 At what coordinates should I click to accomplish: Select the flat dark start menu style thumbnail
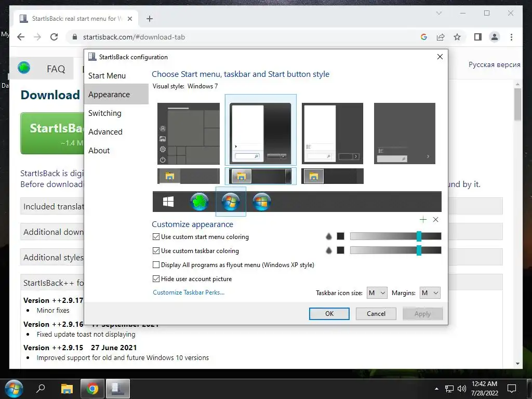point(332,134)
